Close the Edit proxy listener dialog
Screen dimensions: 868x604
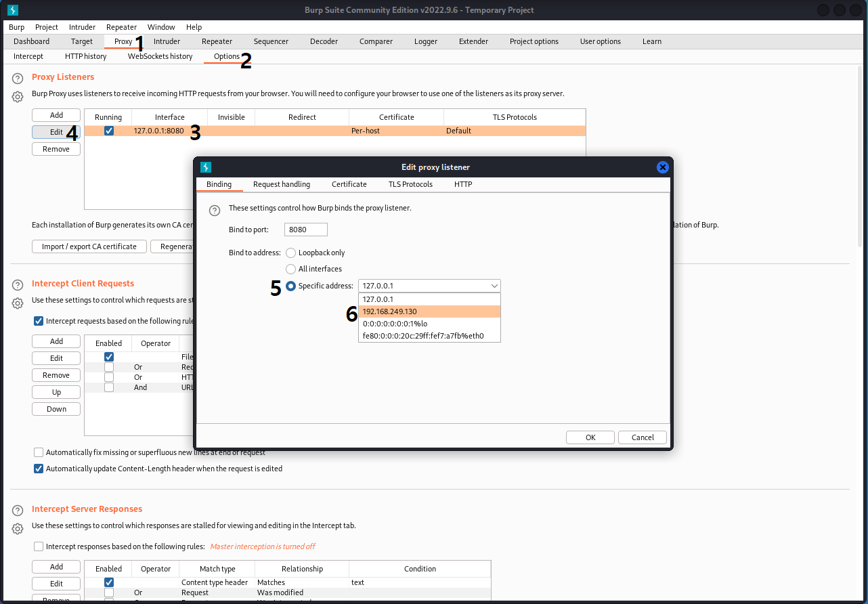(663, 167)
